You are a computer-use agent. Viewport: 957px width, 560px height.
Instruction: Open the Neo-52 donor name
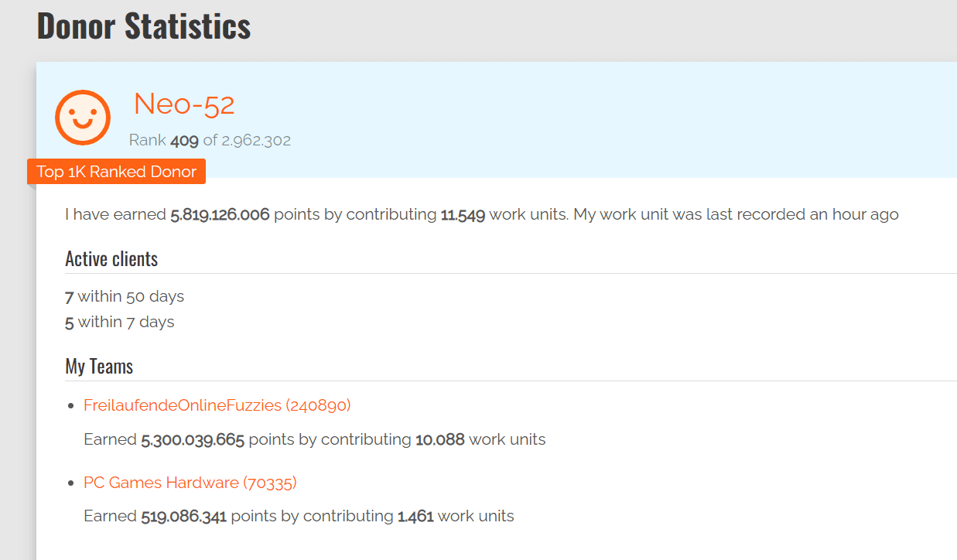(x=184, y=104)
